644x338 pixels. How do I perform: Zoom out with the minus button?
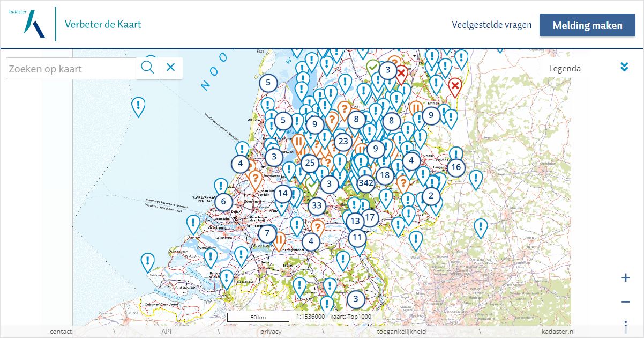[625, 302]
